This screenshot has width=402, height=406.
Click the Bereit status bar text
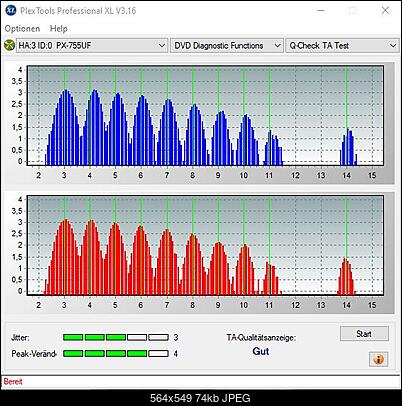(13, 381)
